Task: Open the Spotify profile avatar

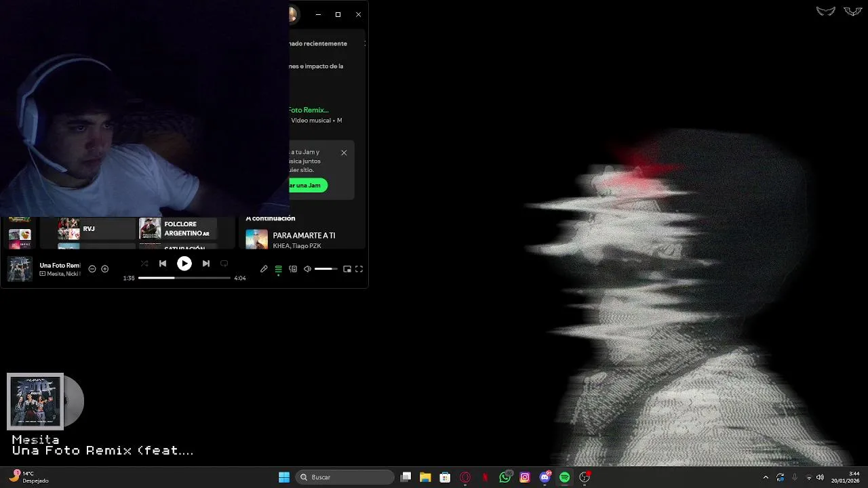Action: 293,14
